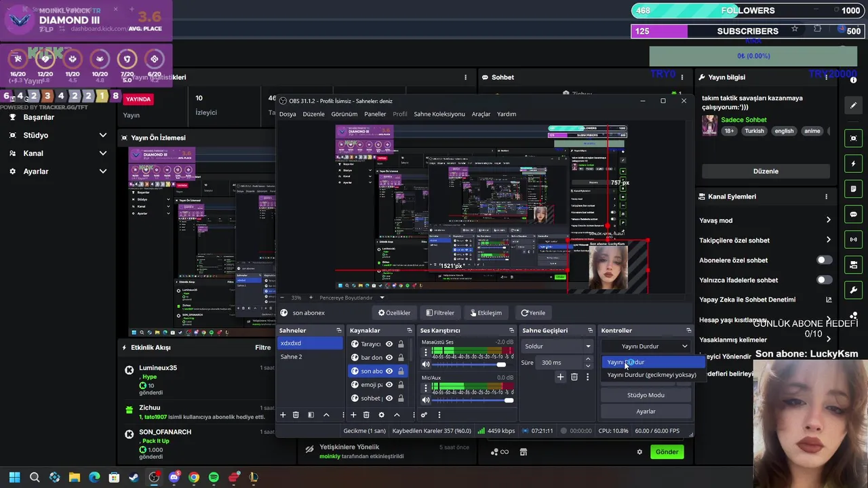Add a scene transition with the plus icon
This screenshot has height=488, width=868.
coord(560,377)
